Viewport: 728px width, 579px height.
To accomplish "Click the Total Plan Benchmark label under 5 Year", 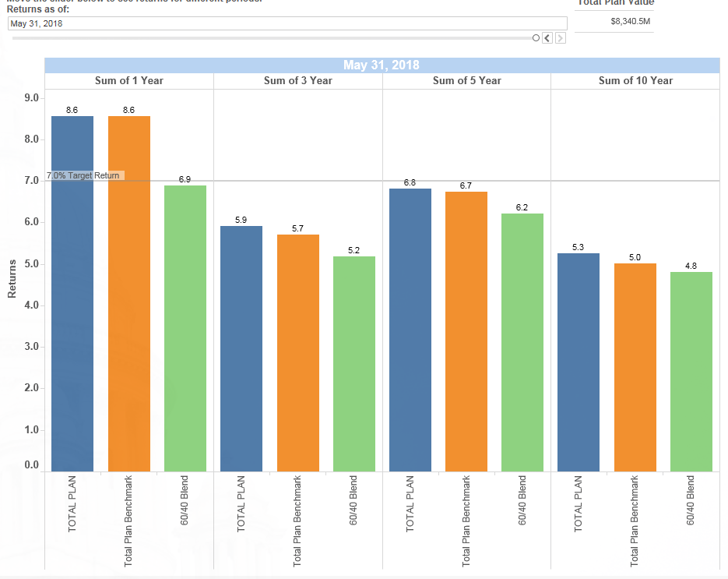I will (x=466, y=521).
